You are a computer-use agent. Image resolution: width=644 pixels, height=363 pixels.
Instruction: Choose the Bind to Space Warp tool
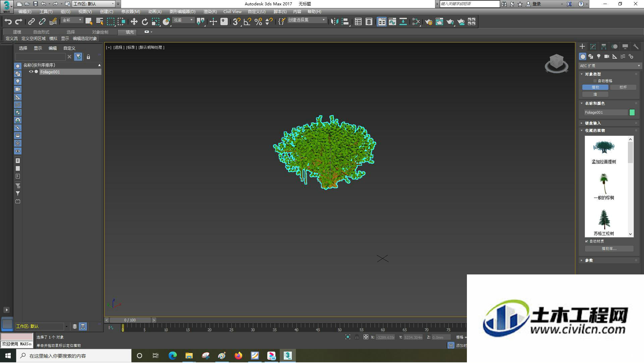(x=53, y=22)
